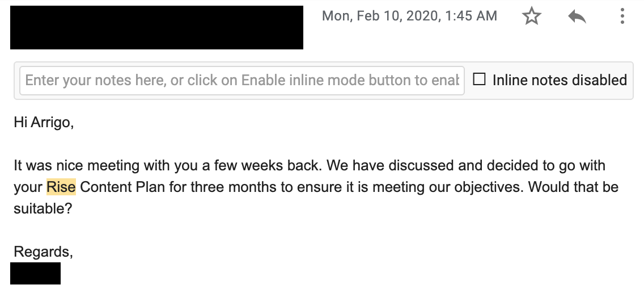Click the "Hi Arrigo," greeting
This screenshot has width=644, height=293.
pos(44,123)
